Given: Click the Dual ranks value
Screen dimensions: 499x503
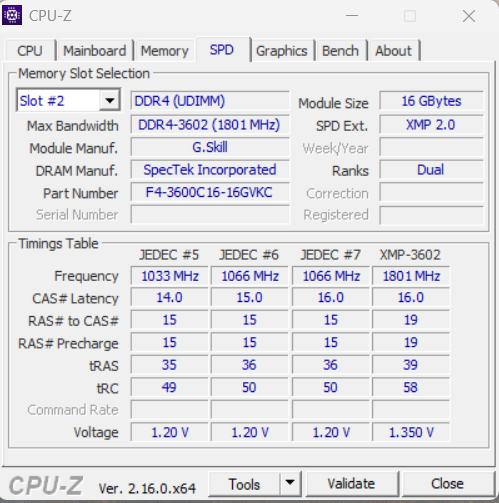Looking at the screenshot, I should [431, 170].
